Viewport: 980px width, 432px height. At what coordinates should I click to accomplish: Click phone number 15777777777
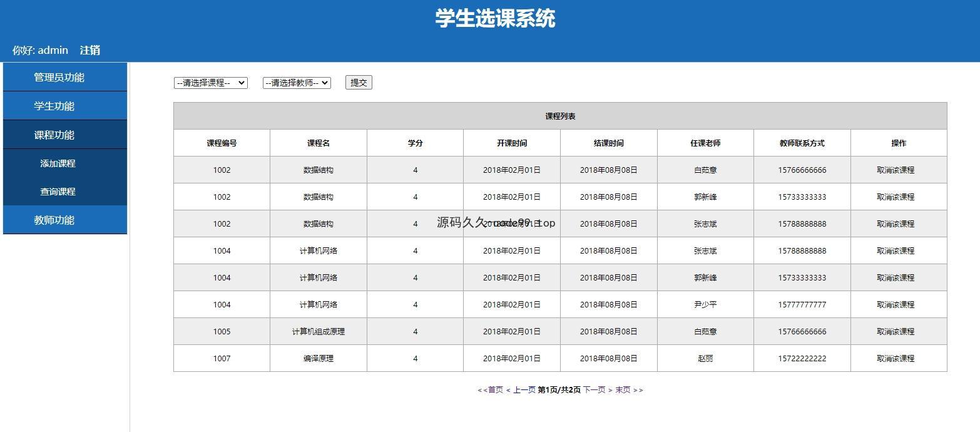802,305
